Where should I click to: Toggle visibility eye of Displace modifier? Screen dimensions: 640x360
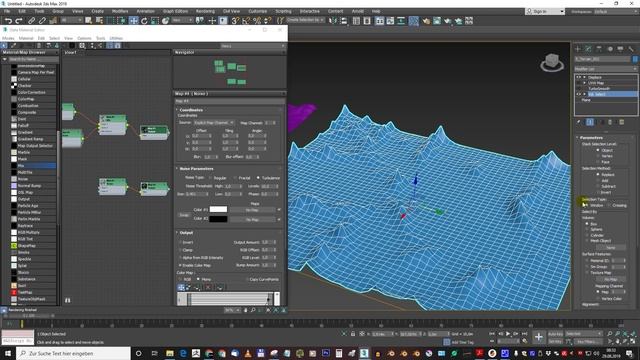(x=578, y=77)
